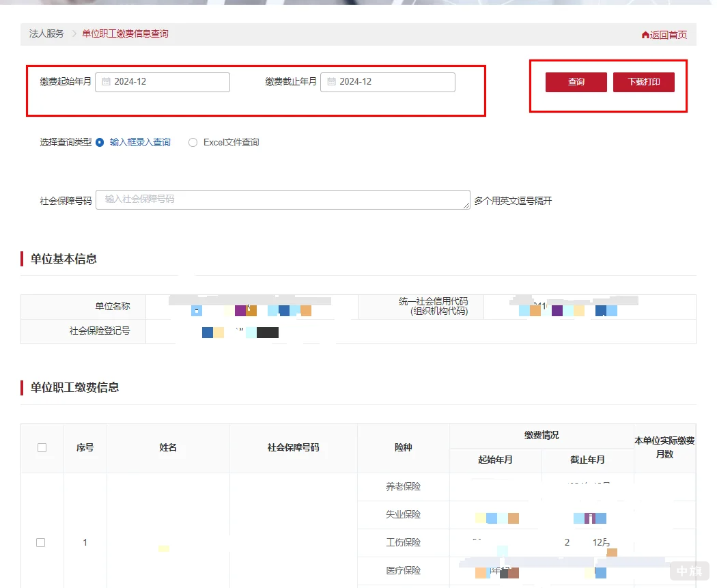
Task: Click the calendar icon in 缴费起始年月 field
Action: coord(107,81)
